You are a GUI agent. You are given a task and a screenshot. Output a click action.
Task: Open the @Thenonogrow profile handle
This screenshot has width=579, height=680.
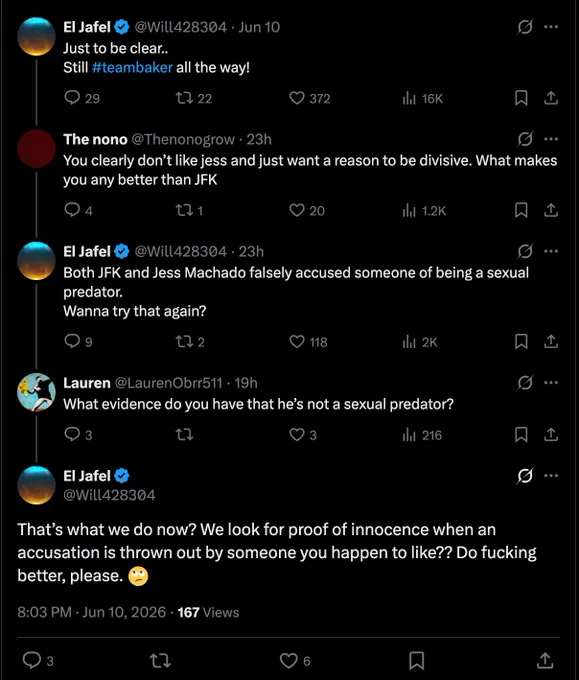(183, 140)
